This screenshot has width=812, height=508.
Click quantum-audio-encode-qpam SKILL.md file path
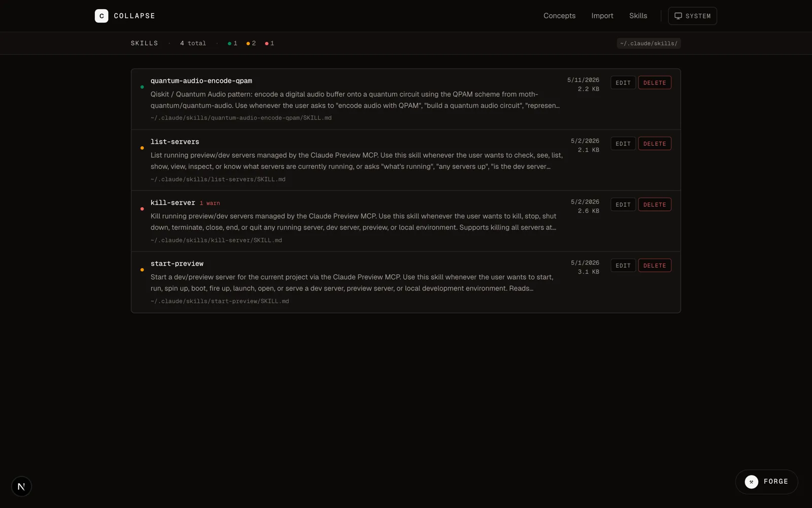pos(241,118)
